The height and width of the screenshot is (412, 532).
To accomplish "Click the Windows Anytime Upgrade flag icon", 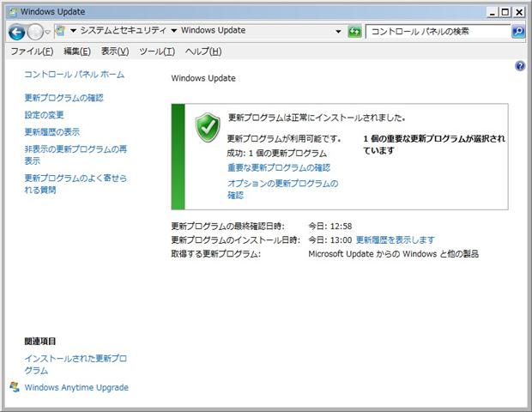I will click(15, 387).
